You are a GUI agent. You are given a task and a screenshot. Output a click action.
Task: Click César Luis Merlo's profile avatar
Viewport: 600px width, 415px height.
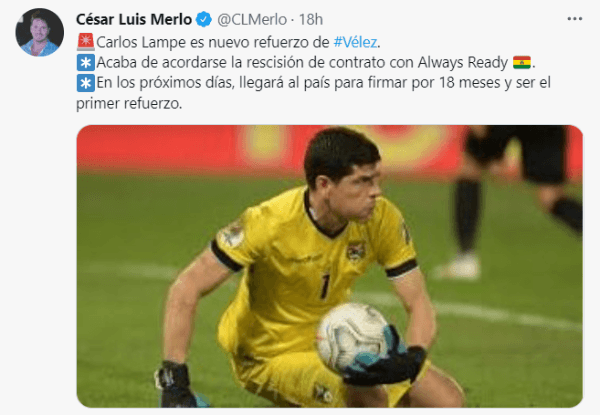click(x=39, y=33)
